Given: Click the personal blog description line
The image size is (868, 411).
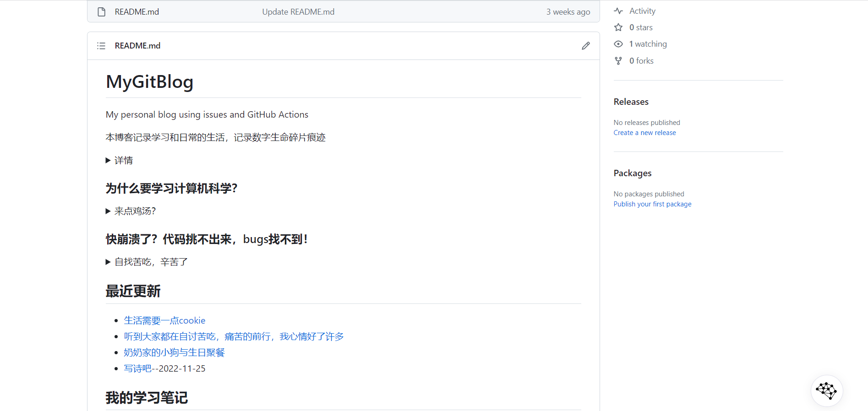Looking at the screenshot, I should point(207,114).
